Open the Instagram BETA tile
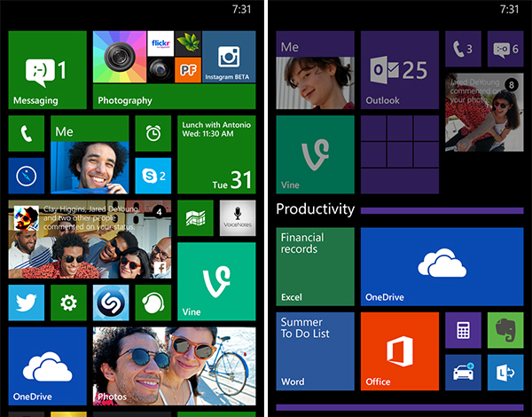Image resolution: width=532 pixels, height=417 pixels. point(229,57)
